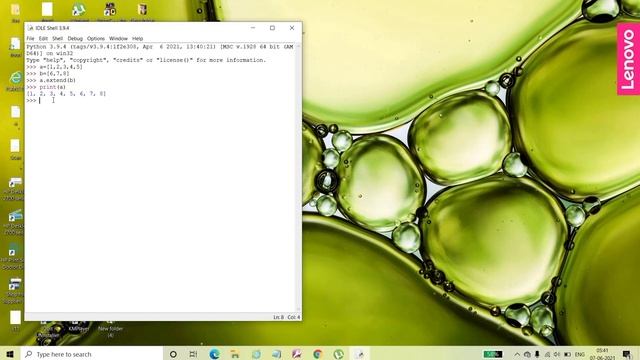Open the Help menu in IDLE
This screenshot has width=640, height=360.
(138, 38)
